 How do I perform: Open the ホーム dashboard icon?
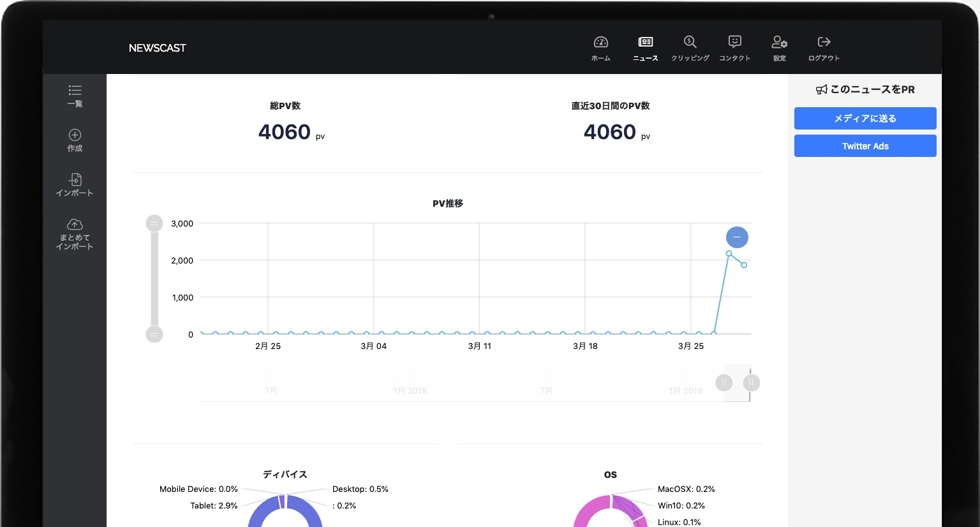click(x=600, y=43)
